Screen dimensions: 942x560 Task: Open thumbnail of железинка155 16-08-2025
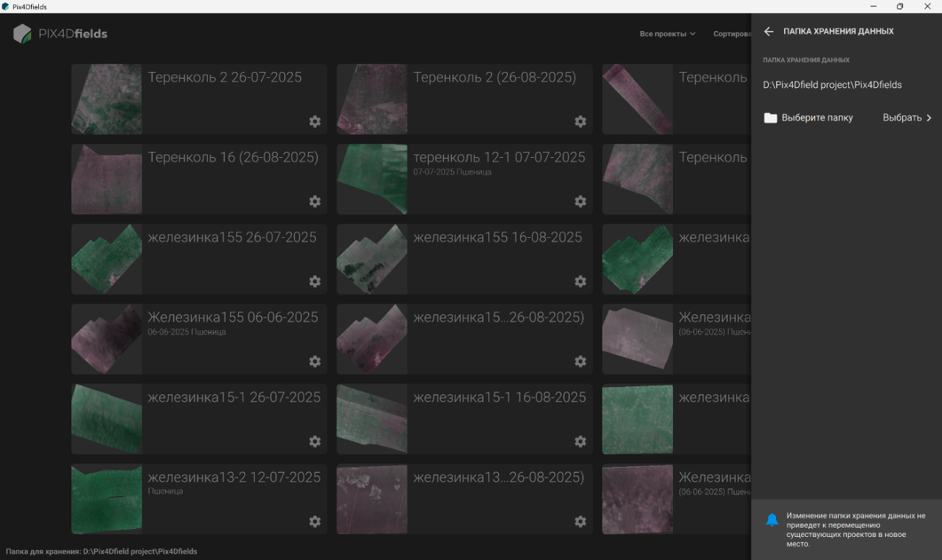pyautogui.click(x=372, y=259)
